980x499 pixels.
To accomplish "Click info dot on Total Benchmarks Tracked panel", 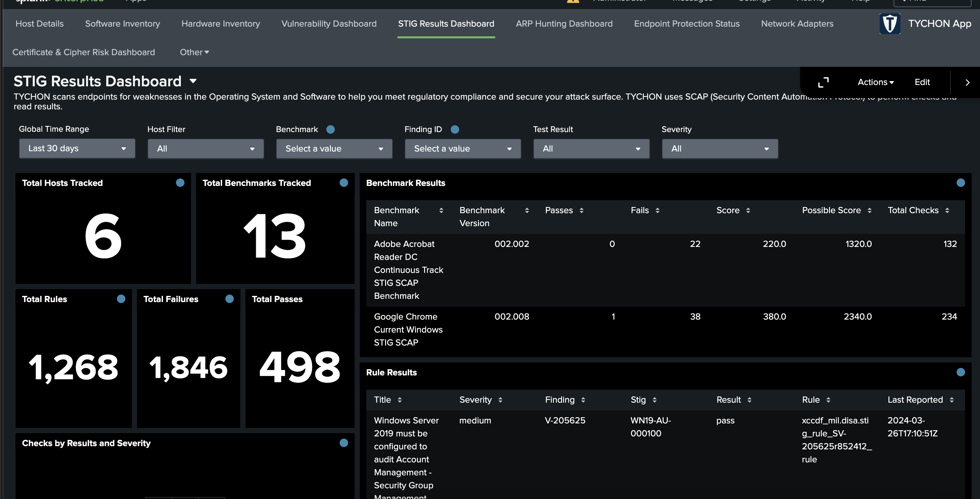I will [x=344, y=183].
